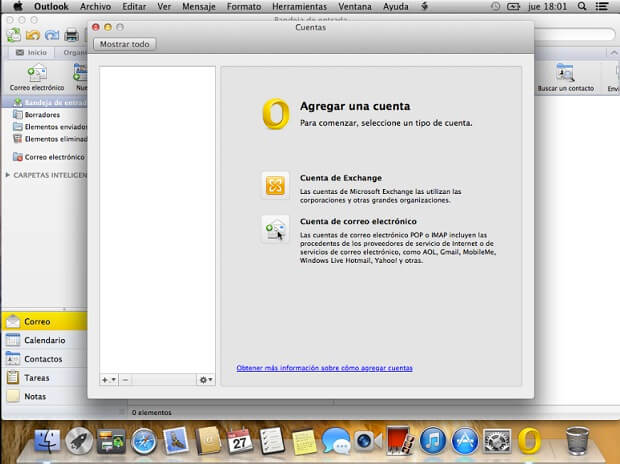The image size is (620, 464).
Task: Open Elementos eliminados folder
Action: click(x=50, y=139)
